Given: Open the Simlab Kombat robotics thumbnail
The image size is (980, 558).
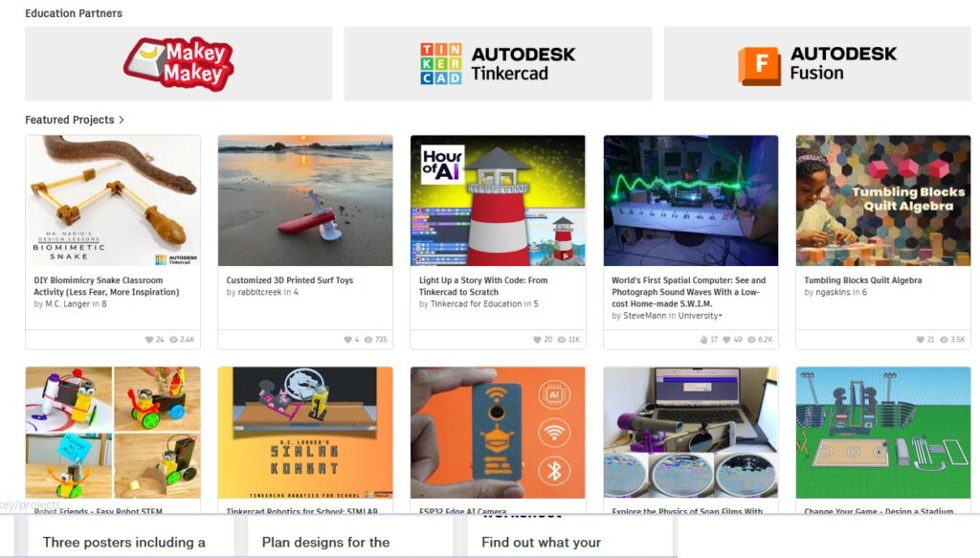Looking at the screenshot, I should (x=305, y=433).
